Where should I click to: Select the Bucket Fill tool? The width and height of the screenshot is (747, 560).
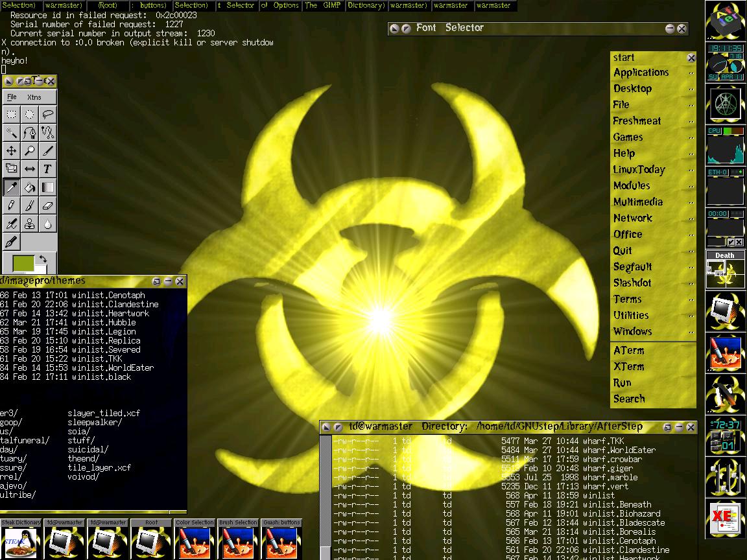30,188
